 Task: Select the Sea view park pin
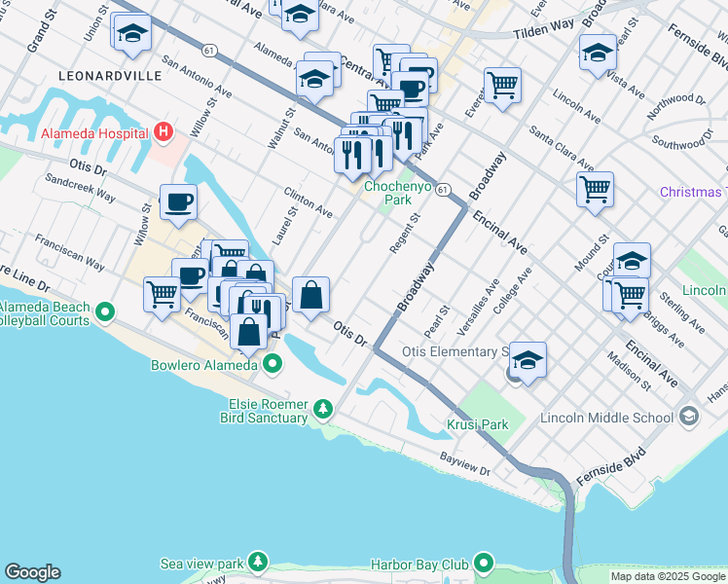(257, 563)
